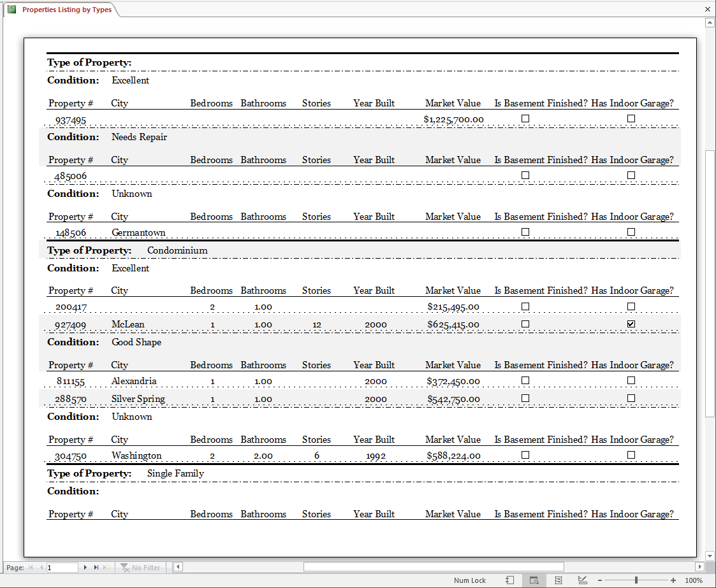The width and height of the screenshot is (716, 588).
Task: Toggle basement finished checkbox for Washington property
Action: 525,455
